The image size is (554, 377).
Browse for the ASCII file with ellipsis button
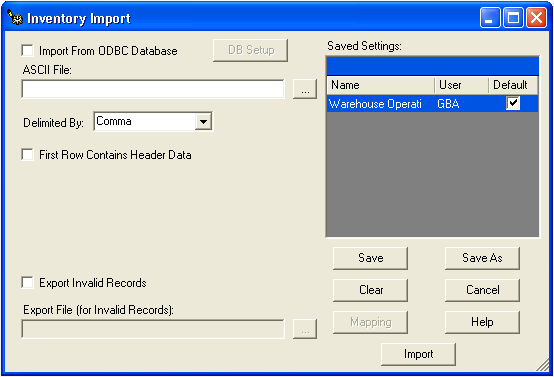tap(305, 89)
